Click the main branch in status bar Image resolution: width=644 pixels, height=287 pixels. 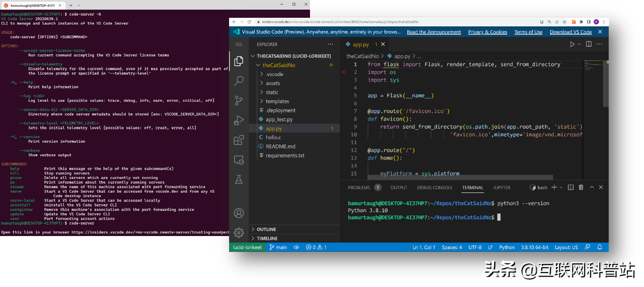pyautogui.click(x=278, y=247)
